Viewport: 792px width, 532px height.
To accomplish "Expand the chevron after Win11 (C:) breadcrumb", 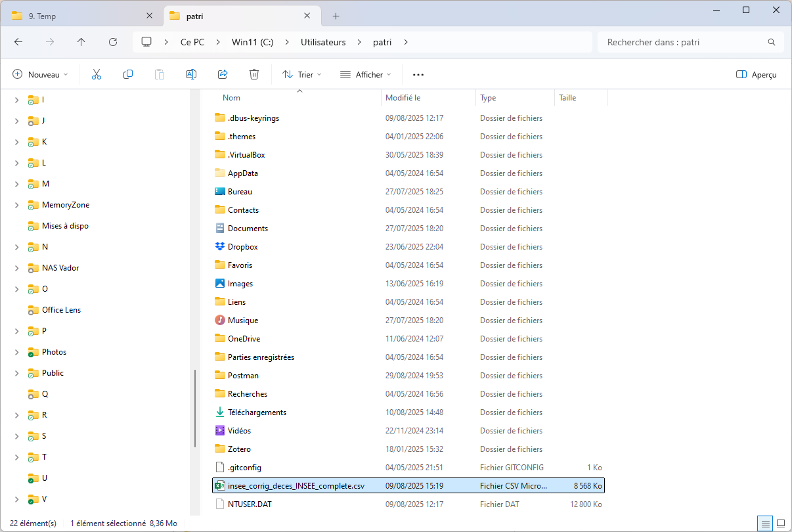I will (287, 42).
